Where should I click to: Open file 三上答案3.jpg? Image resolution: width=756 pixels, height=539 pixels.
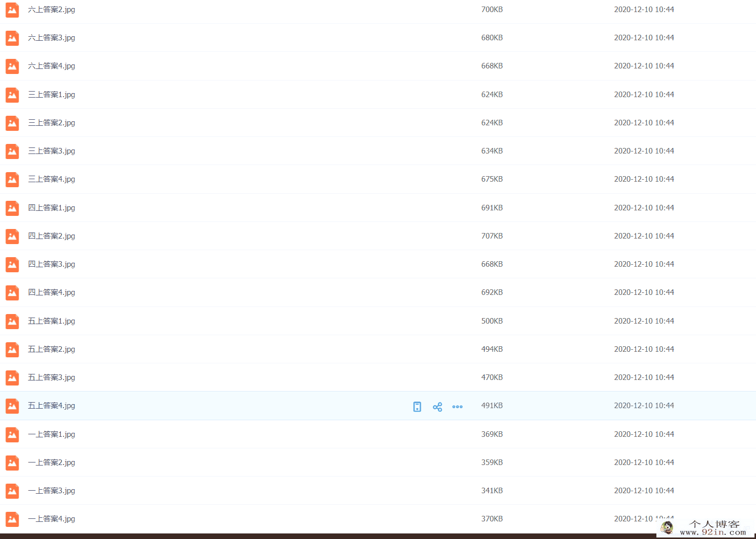tap(51, 151)
